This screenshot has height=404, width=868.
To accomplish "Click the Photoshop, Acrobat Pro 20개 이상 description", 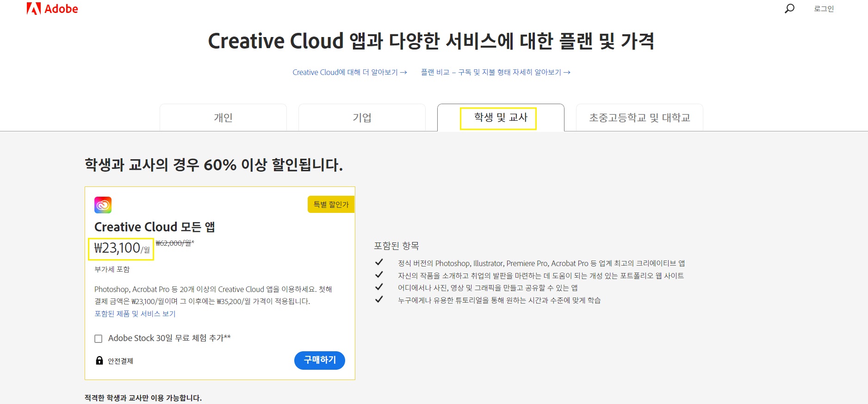I will (213, 295).
